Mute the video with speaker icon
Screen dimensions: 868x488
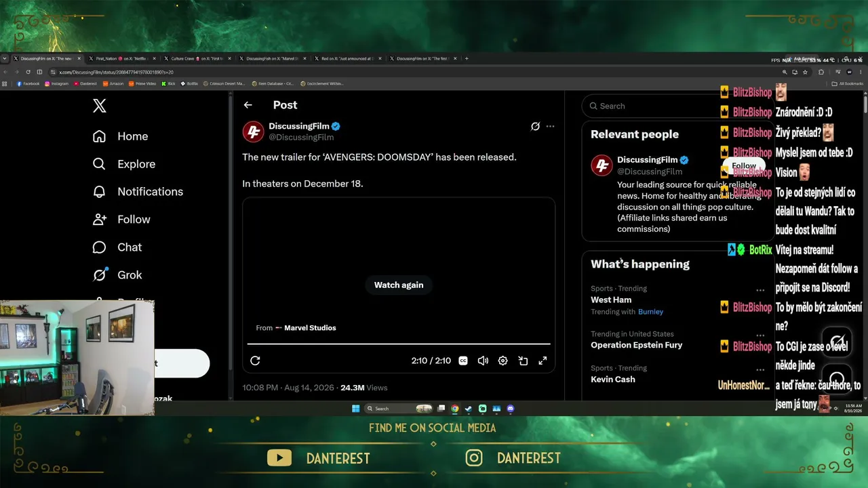[x=483, y=361]
